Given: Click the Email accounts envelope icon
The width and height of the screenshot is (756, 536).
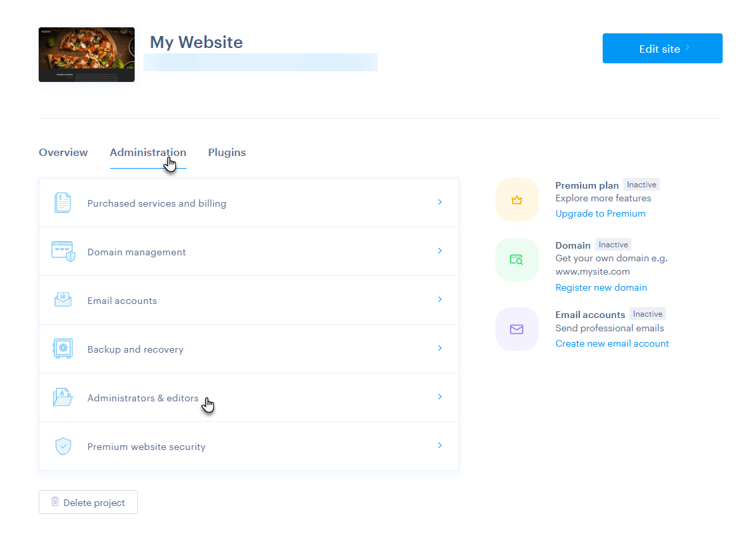Looking at the screenshot, I should click(x=63, y=300).
